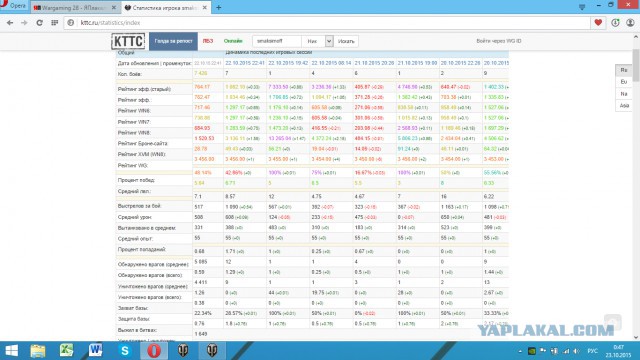Click the Искать search button
This screenshot has width=640, height=360.
[346, 41]
